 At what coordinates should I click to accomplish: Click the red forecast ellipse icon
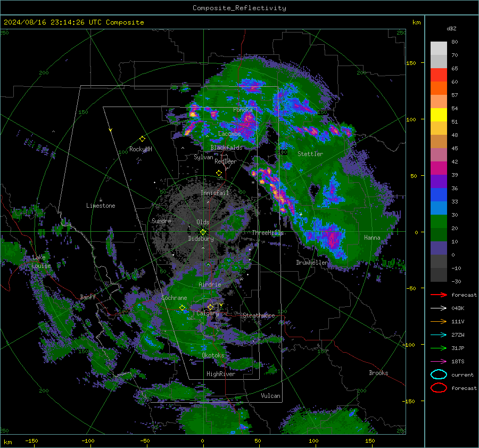439,388
